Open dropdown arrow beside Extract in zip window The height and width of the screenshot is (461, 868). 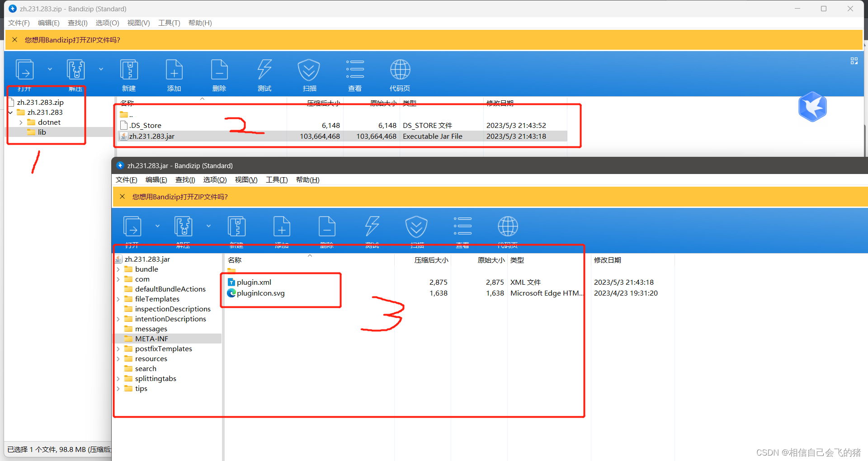pyautogui.click(x=101, y=69)
